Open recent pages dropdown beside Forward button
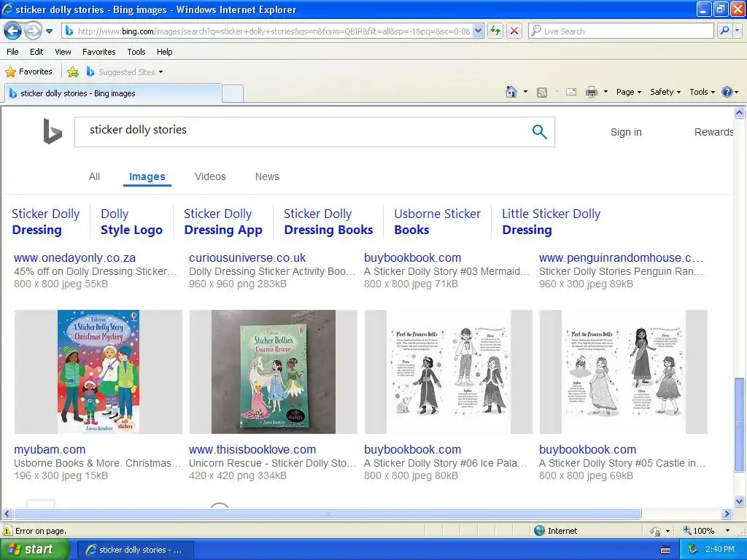 [49, 31]
